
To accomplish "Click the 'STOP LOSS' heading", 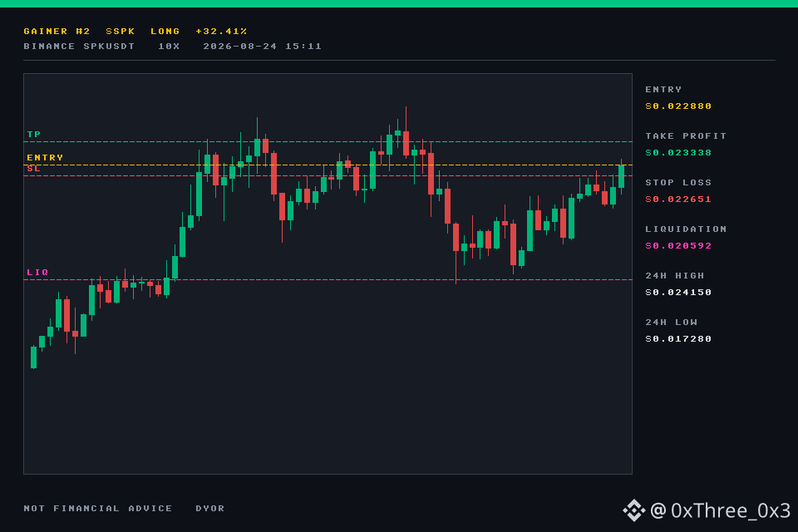I will click(678, 183).
